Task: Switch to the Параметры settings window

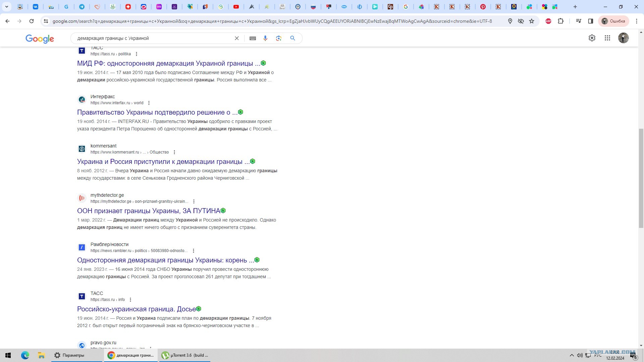Action: click(76, 355)
